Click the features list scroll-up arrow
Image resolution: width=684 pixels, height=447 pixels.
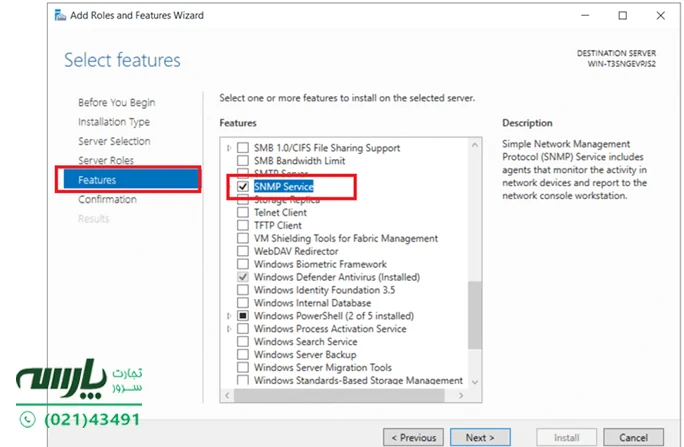[x=475, y=145]
